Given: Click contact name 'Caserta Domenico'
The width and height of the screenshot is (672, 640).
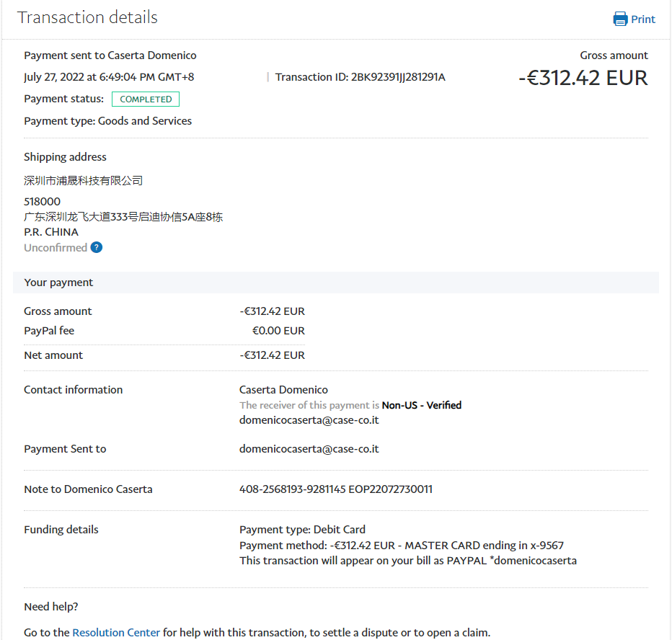Looking at the screenshot, I should click(283, 389).
